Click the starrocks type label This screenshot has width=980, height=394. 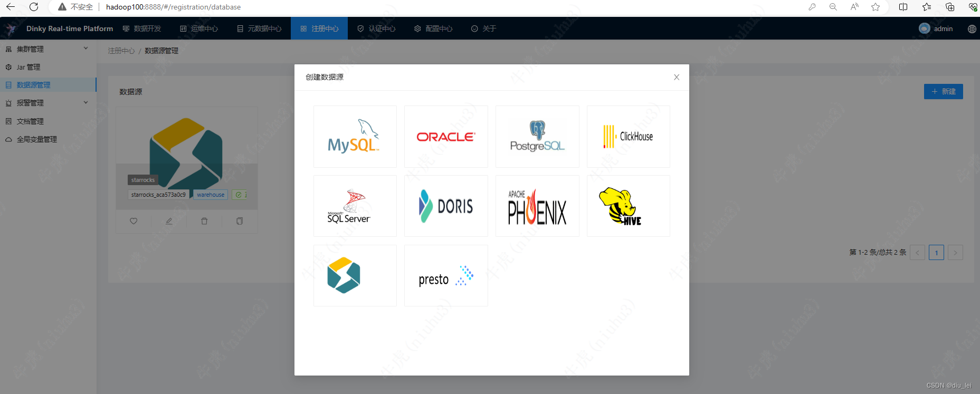(143, 180)
